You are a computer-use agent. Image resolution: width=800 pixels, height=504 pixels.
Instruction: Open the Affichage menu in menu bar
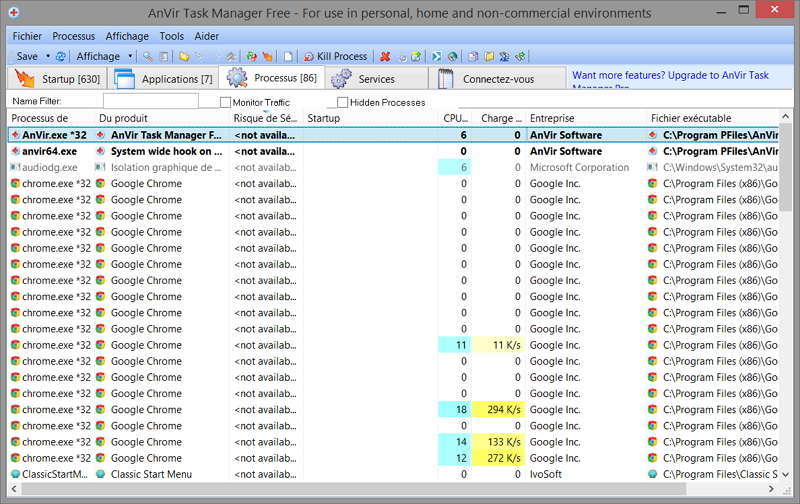point(127,36)
